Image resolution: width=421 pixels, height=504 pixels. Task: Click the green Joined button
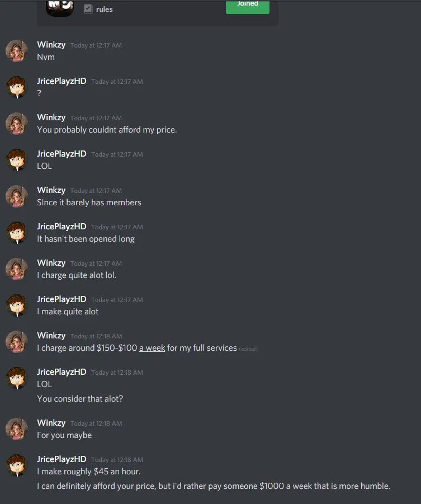coord(248,6)
